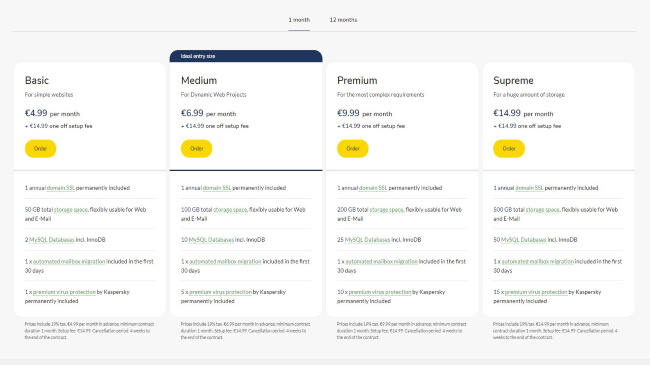This screenshot has height=365, width=650.
Task: Order the Medium hosting plan
Action: (196, 148)
